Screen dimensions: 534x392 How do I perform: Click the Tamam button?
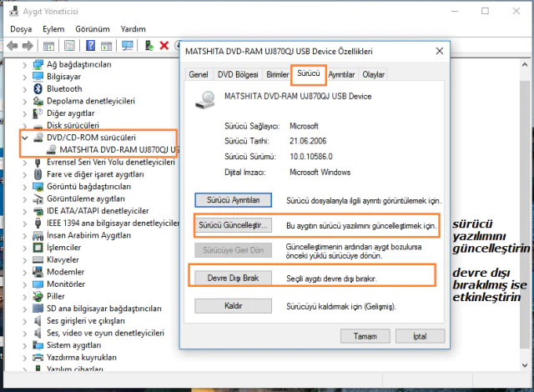tap(365, 336)
